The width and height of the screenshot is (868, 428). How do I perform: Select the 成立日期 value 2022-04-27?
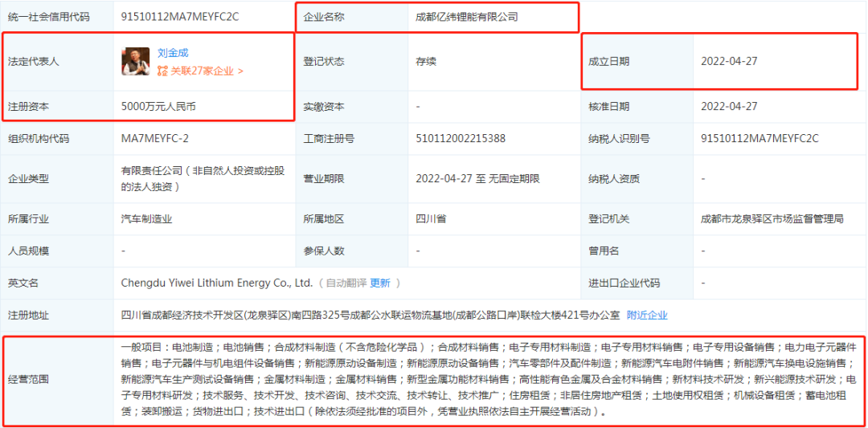729,61
